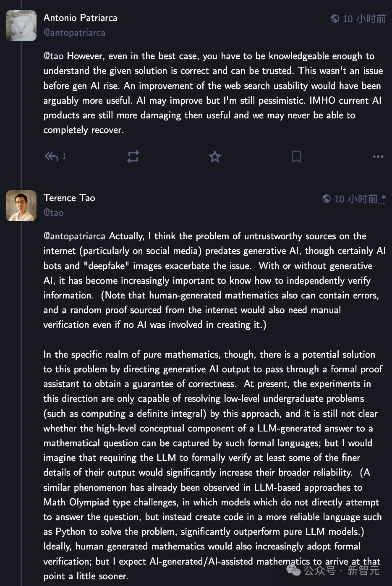Click globe visibility icon on Terence Tao's post

[x=327, y=199]
